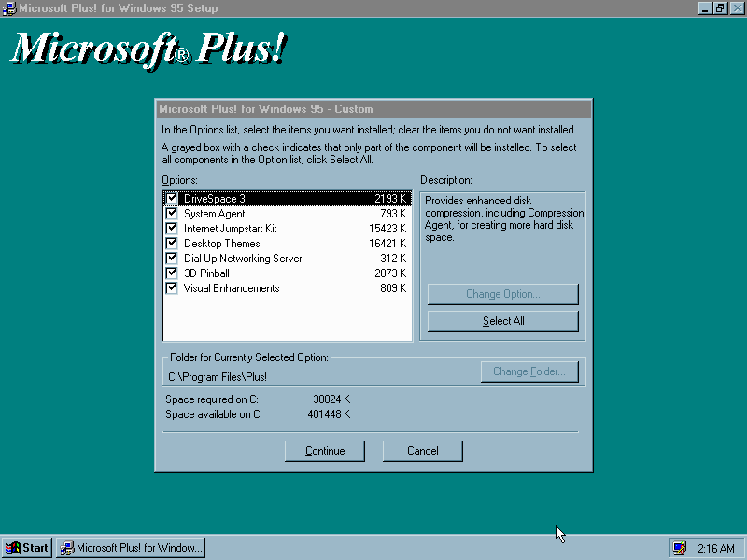The width and height of the screenshot is (747, 560).
Task: Uncheck the DriveSpace 3 checkbox
Action: [172, 199]
